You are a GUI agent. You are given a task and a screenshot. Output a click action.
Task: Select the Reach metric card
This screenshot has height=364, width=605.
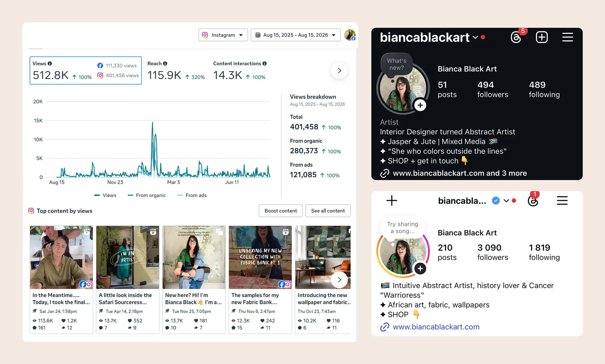(x=176, y=71)
